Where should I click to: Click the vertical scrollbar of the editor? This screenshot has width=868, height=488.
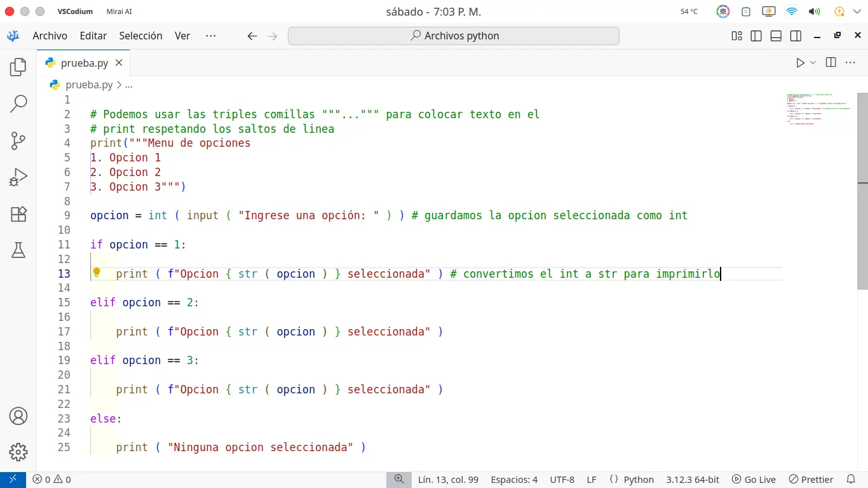point(863,191)
